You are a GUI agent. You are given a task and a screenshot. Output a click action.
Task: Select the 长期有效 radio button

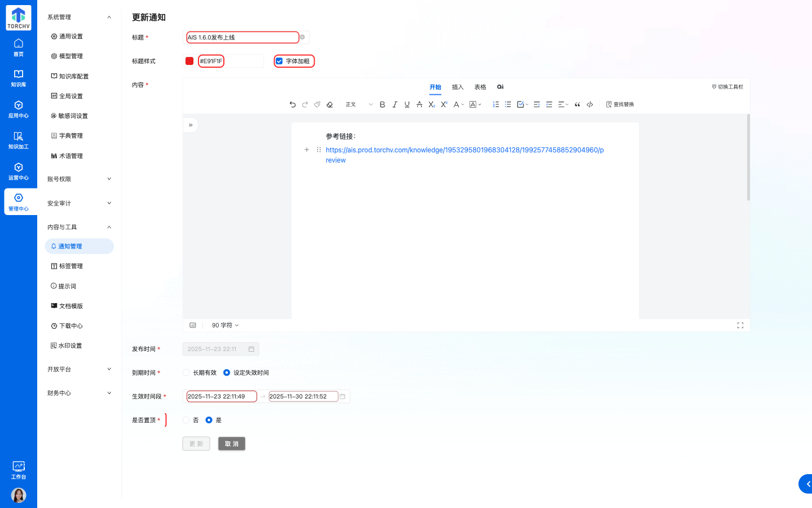[x=186, y=373]
